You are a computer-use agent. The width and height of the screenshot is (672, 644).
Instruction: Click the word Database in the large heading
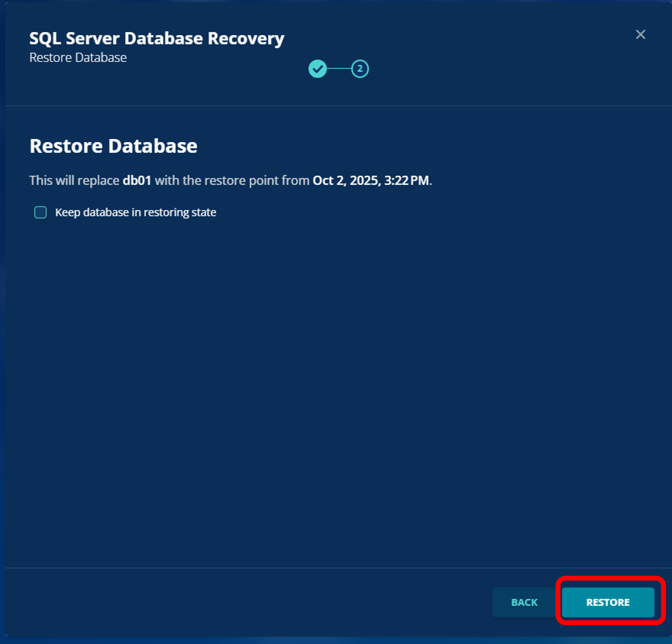153,146
